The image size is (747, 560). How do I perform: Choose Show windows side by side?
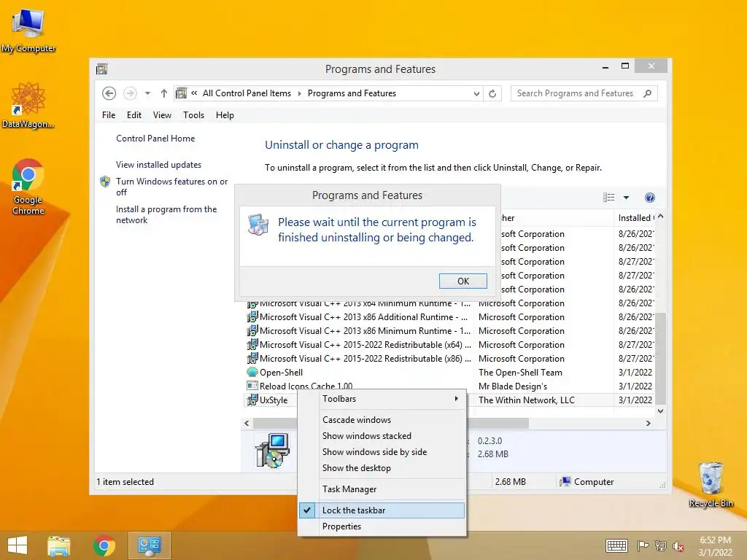pos(382,452)
